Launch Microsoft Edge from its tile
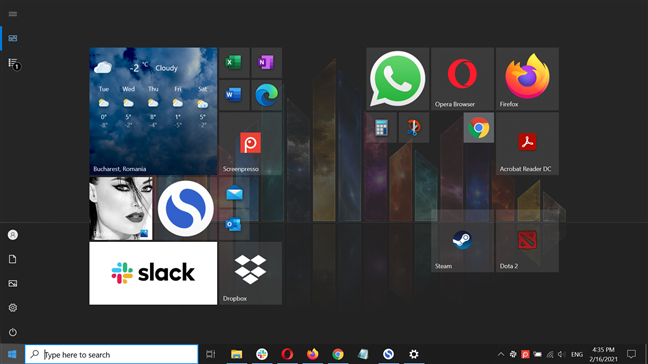Image resolution: width=648 pixels, height=364 pixels. click(267, 95)
